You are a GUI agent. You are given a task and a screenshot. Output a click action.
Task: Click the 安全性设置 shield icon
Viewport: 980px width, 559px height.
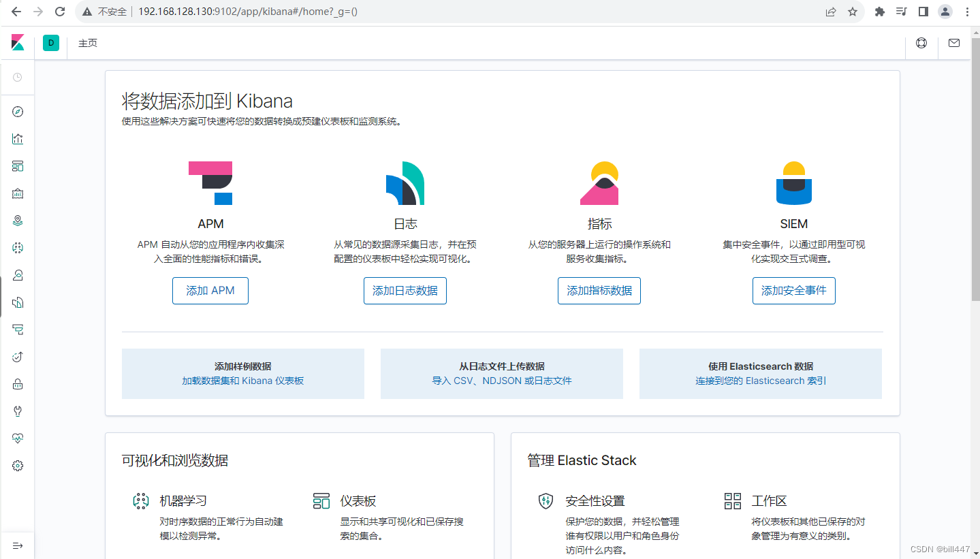(x=546, y=502)
